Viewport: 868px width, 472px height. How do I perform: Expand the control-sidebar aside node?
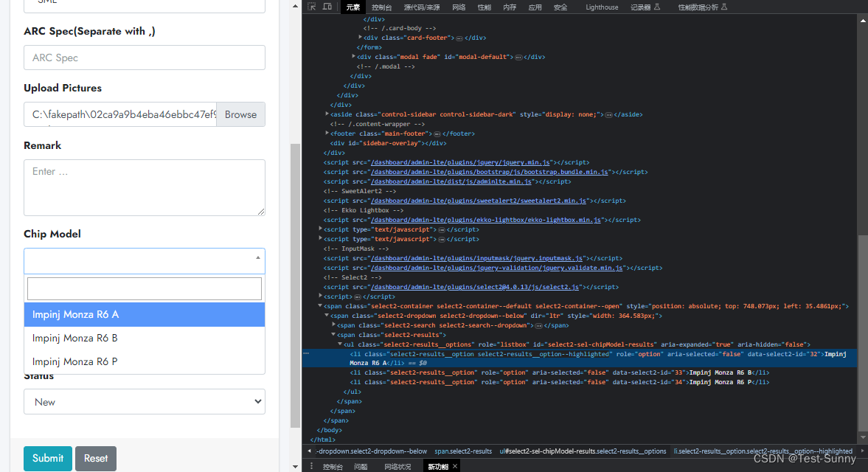click(327, 114)
